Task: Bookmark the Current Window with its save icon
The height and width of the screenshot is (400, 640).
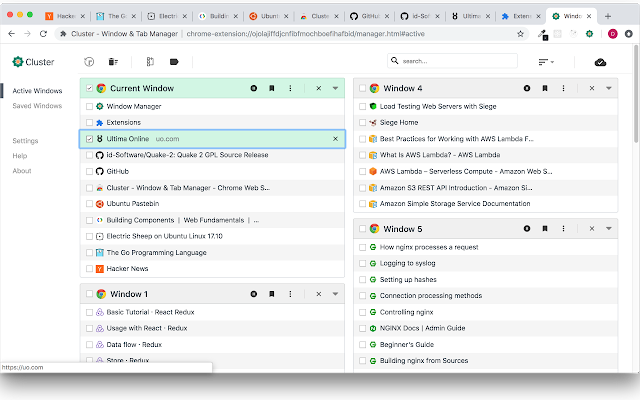Action: pyautogui.click(x=272, y=88)
